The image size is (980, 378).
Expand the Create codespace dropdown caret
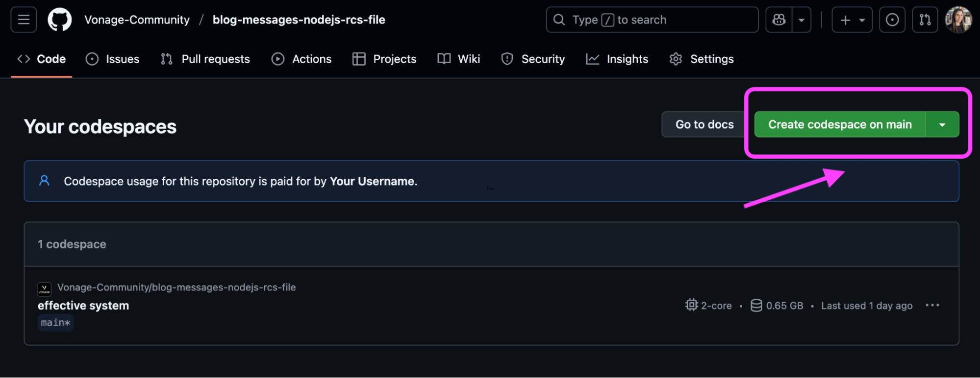942,124
